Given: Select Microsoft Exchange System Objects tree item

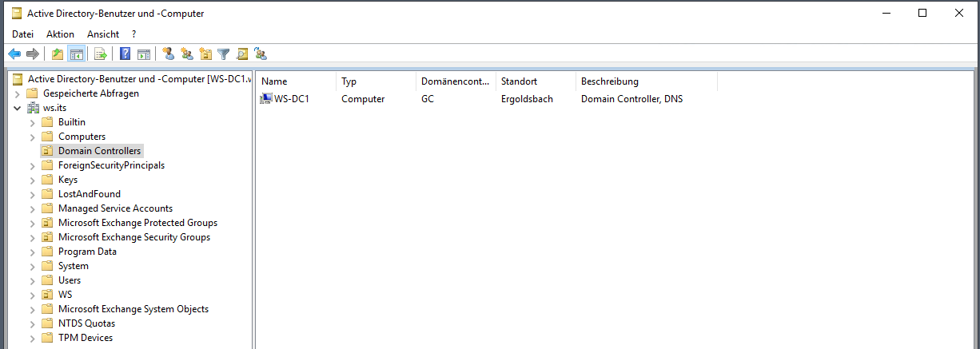Looking at the screenshot, I should [133, 309].
